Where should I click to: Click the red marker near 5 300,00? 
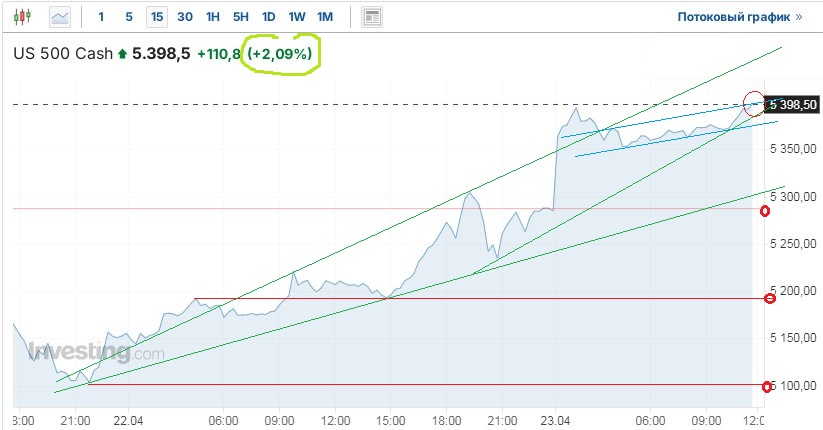pyautogui.click(x=765, y=211)
